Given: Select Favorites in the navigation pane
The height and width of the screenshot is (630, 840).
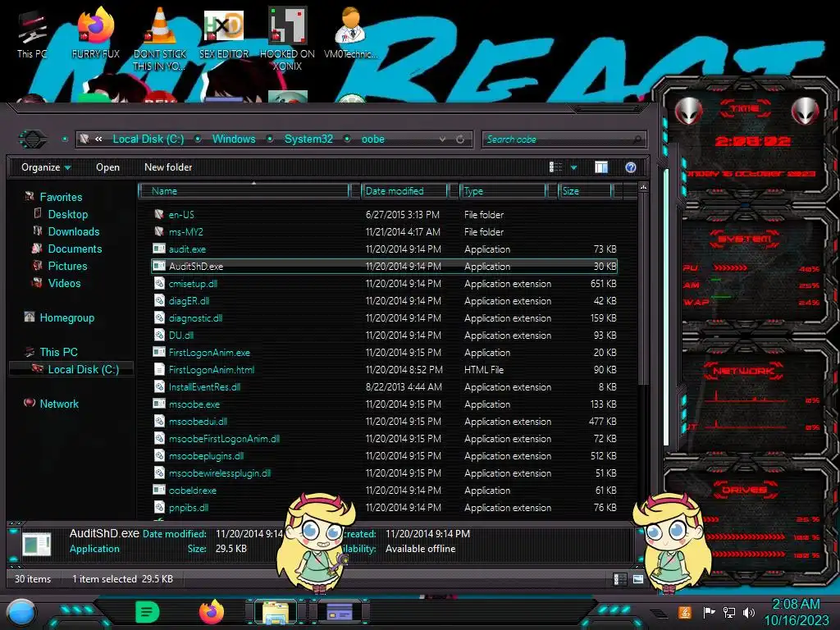Looking at the screenshot, I should coord(61,197).
